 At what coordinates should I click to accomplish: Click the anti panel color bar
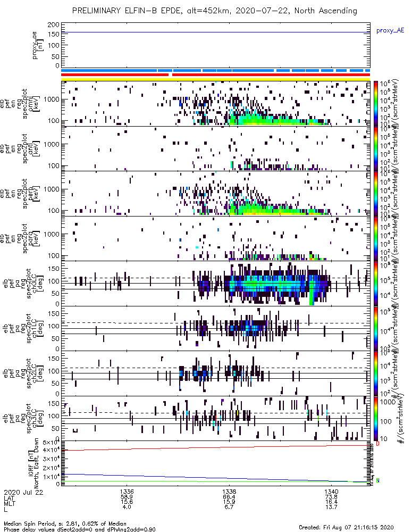tap(375, 148)
